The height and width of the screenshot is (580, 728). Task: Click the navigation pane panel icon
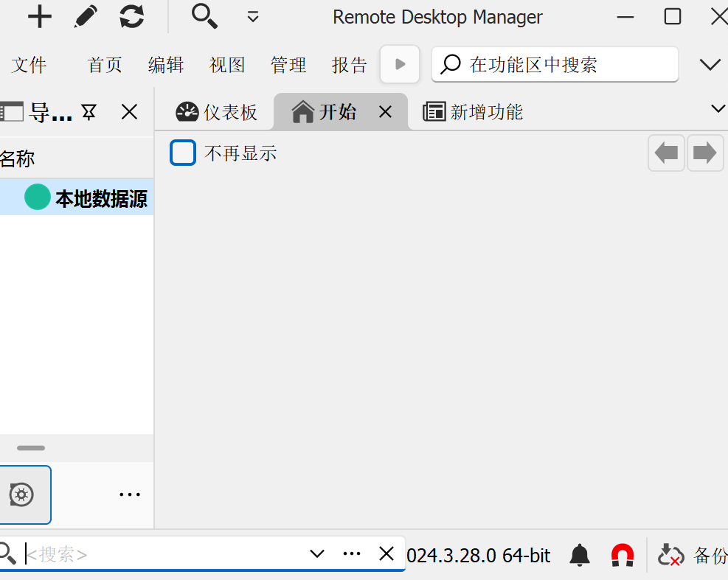click(10, 112)
